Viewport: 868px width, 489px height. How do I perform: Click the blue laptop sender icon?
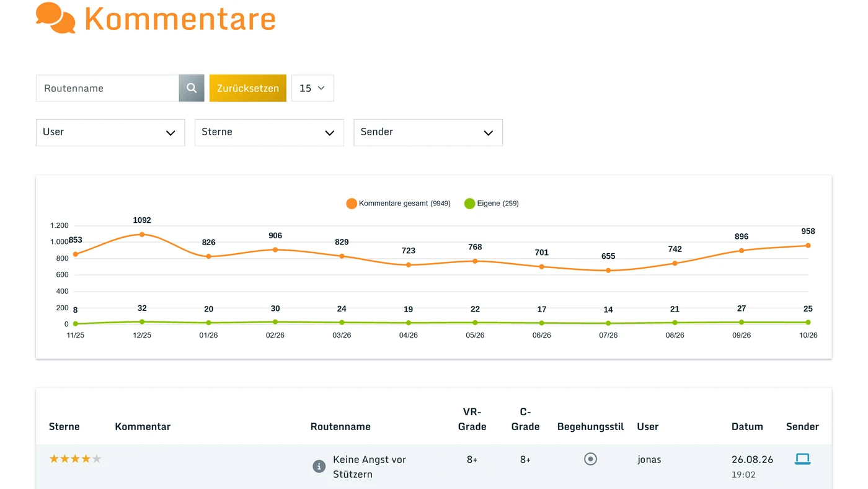coord(802,459)
